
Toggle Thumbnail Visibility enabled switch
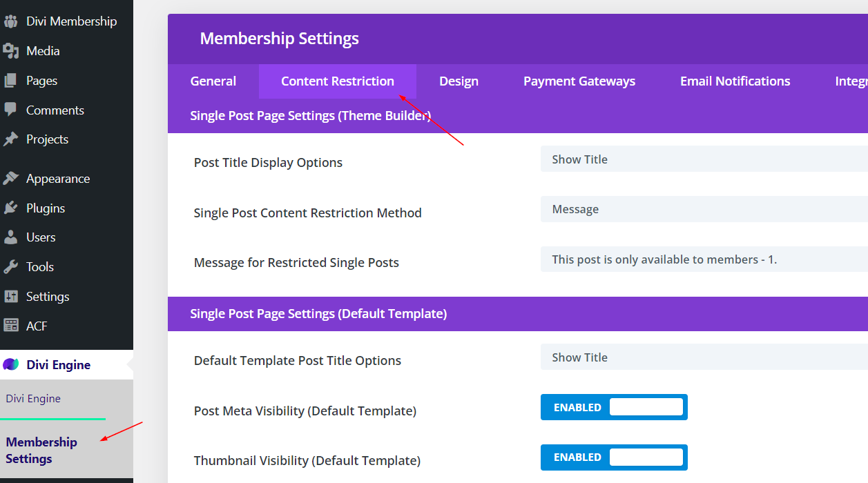pos(614,457)
